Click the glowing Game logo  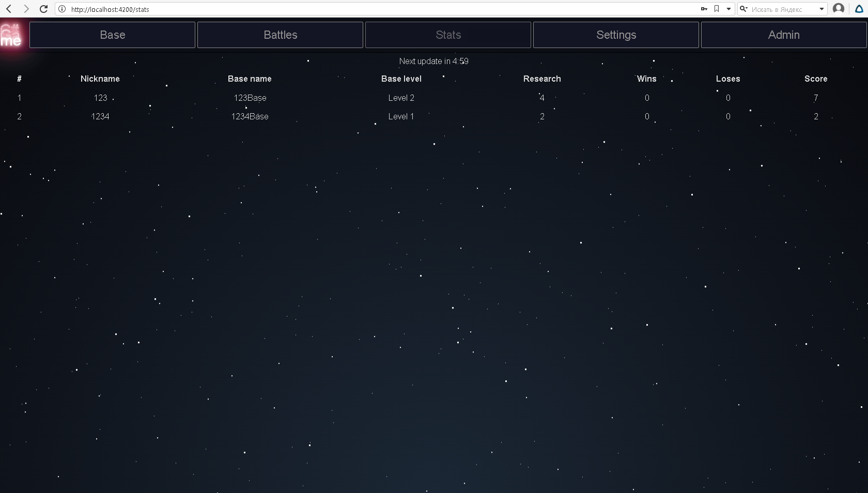click(x=11, y=35)
